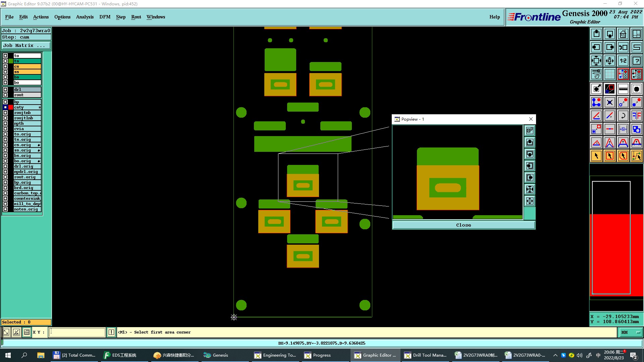Toggle the drl layer checkbox
644x362 pixels.
5,89
